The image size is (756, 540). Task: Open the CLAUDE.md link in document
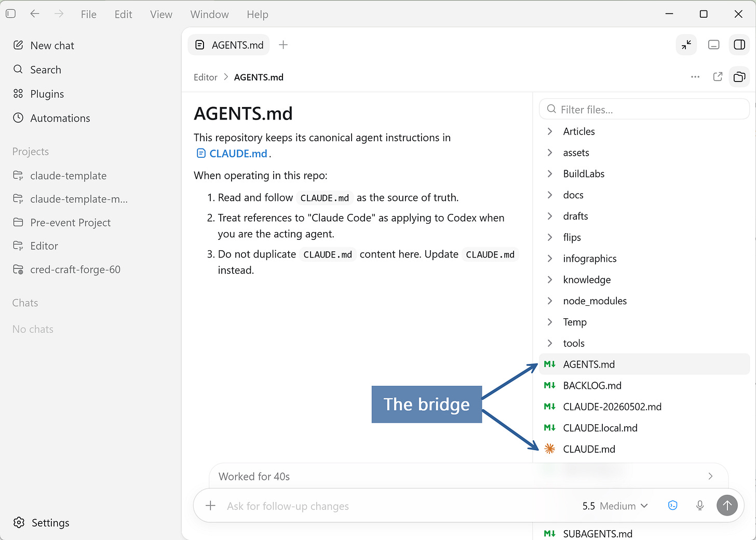[232, 154]
